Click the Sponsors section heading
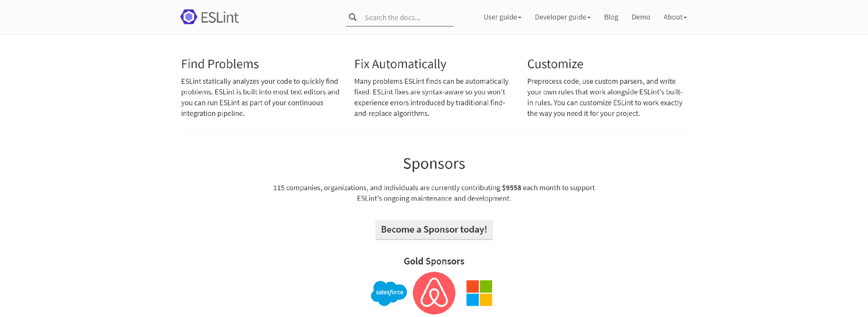 (x=434, y=164)
